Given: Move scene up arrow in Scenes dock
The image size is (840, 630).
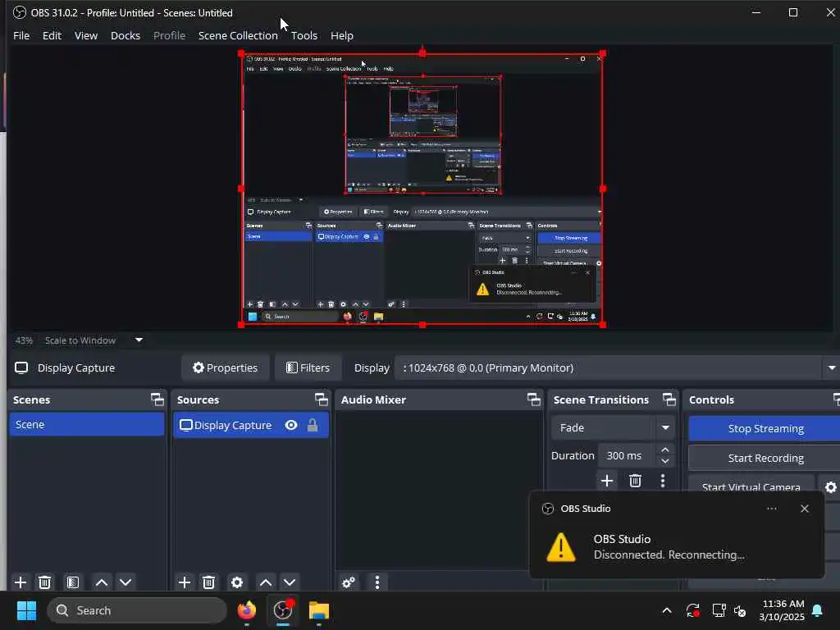Looking at the screenshot, I should point(102,582).
